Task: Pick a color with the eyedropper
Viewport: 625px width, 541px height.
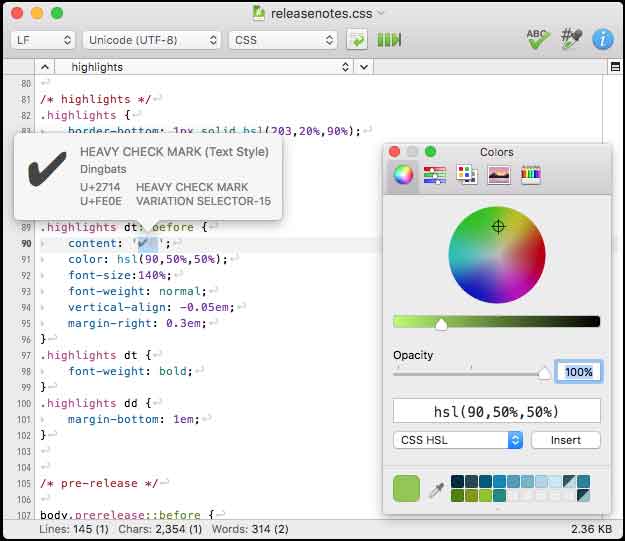Action: (436, 489)
